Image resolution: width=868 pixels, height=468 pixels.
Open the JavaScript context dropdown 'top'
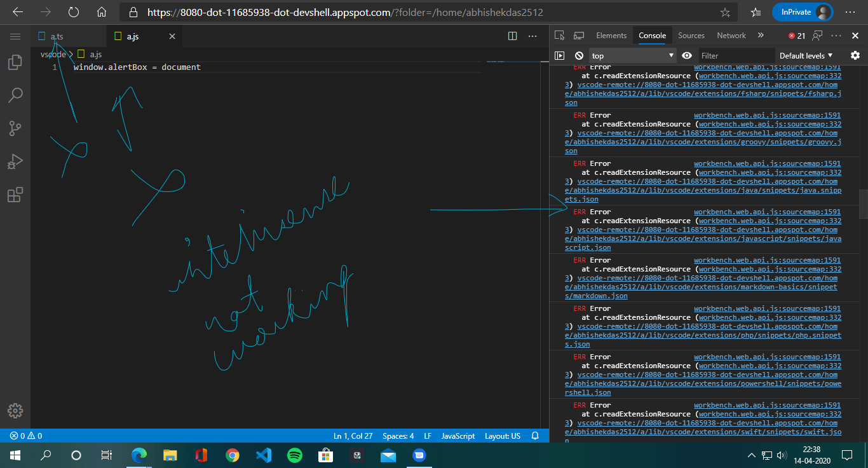tap(633, 56)
